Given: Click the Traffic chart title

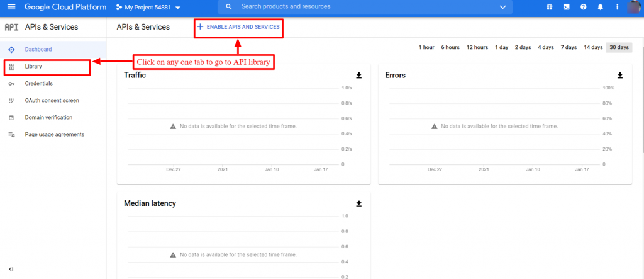Looking at the screenshot, I should pyautogui.click(x=135, y=76).
